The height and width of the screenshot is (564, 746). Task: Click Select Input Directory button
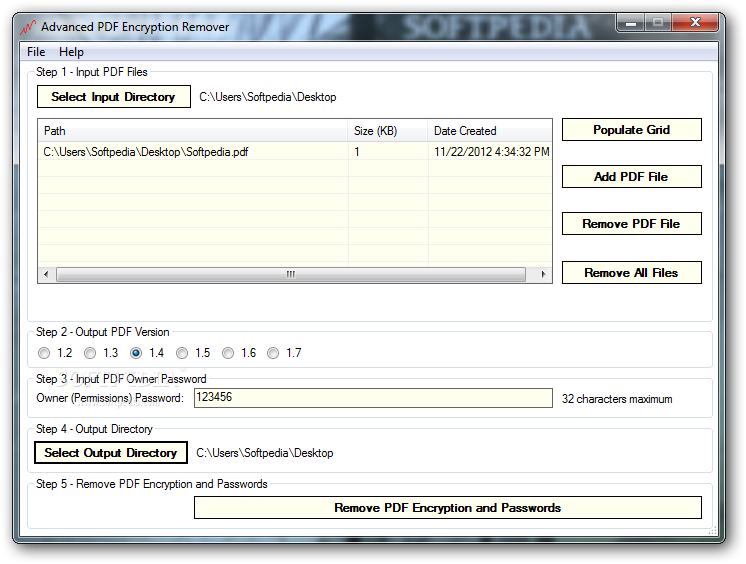click(114, 97)
